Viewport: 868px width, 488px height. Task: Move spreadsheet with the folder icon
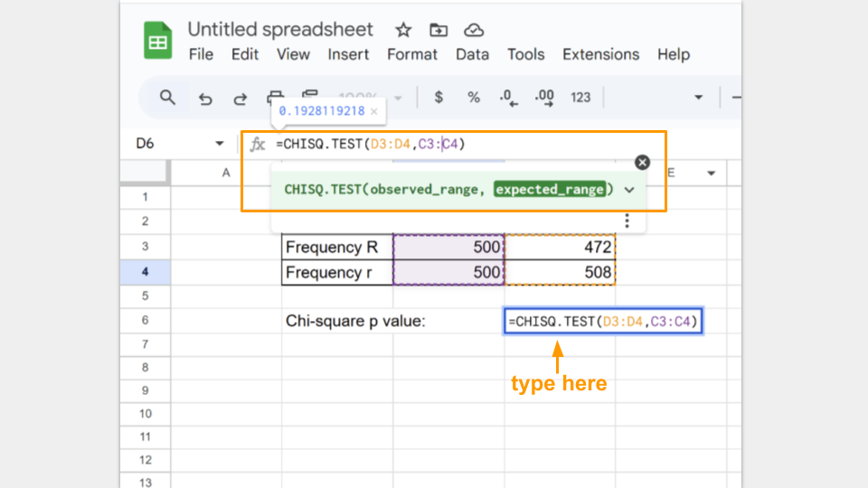click(439, 30)
